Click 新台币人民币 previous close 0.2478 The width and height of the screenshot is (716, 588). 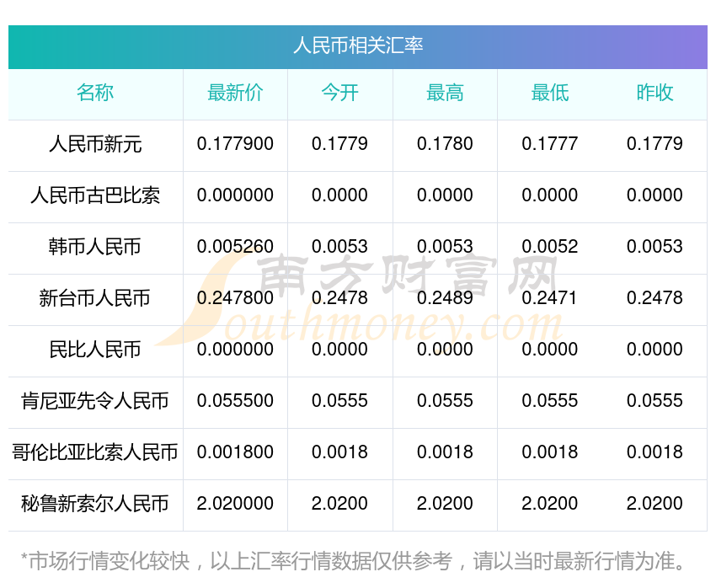(x=655, y=298)
